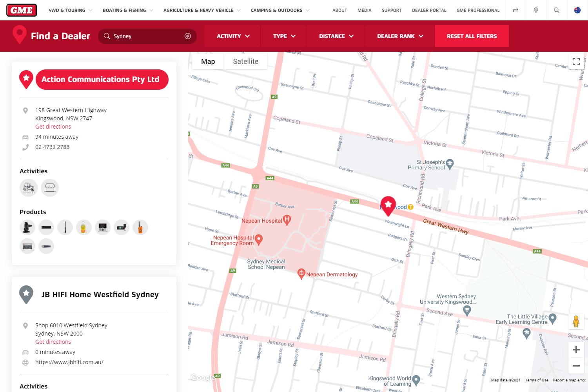The height and width of the screenshot is (392, 588).
Task: Call phone number 02 4732 2788
Action: 52,147
